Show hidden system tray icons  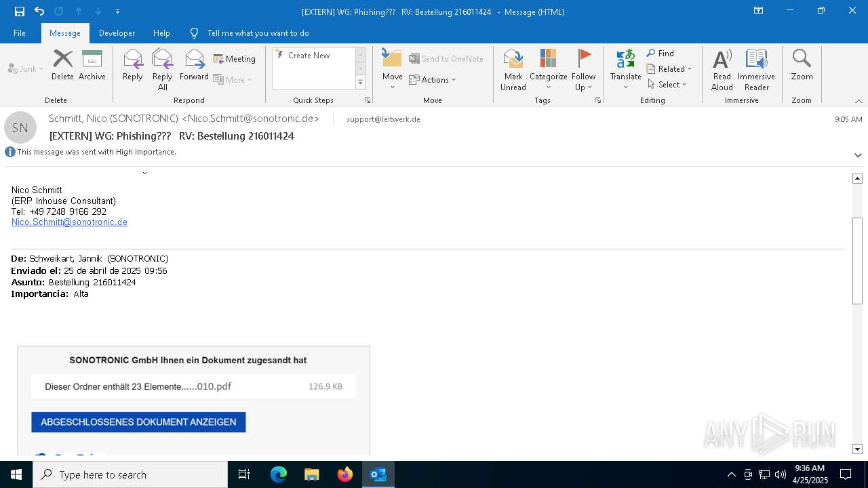coord(731,474)
